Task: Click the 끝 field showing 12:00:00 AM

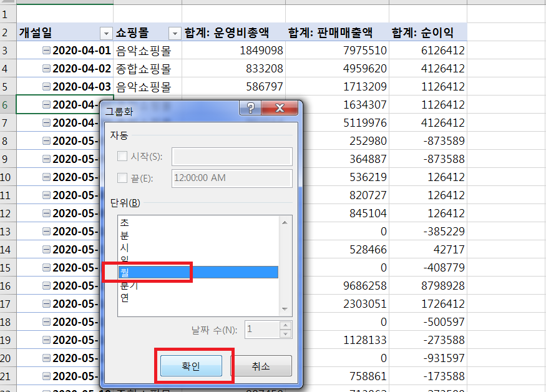Action: (231, 179)
